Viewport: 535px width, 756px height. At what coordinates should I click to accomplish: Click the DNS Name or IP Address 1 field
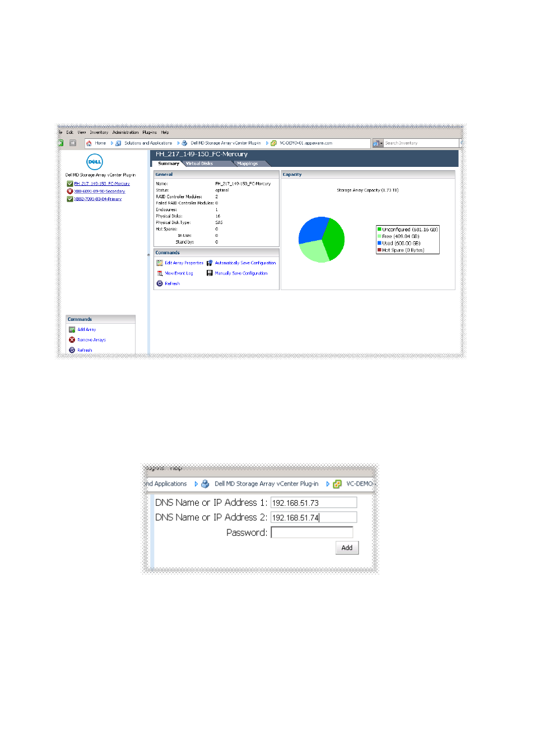(x=314, y=503)
